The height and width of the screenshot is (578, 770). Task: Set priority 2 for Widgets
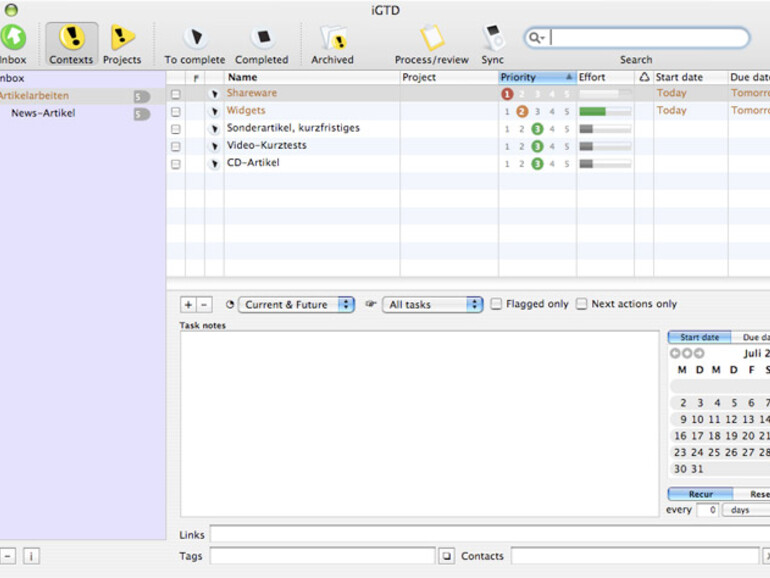pos(522,111)
